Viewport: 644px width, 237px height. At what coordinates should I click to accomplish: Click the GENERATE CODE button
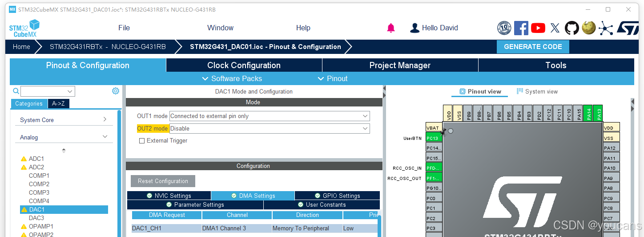[x=533, y=47]
